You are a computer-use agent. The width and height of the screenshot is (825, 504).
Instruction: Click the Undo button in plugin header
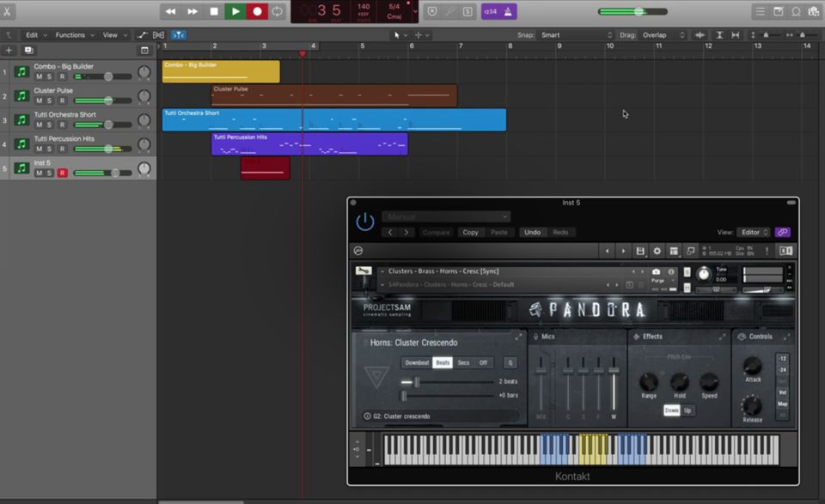(533, 232)
